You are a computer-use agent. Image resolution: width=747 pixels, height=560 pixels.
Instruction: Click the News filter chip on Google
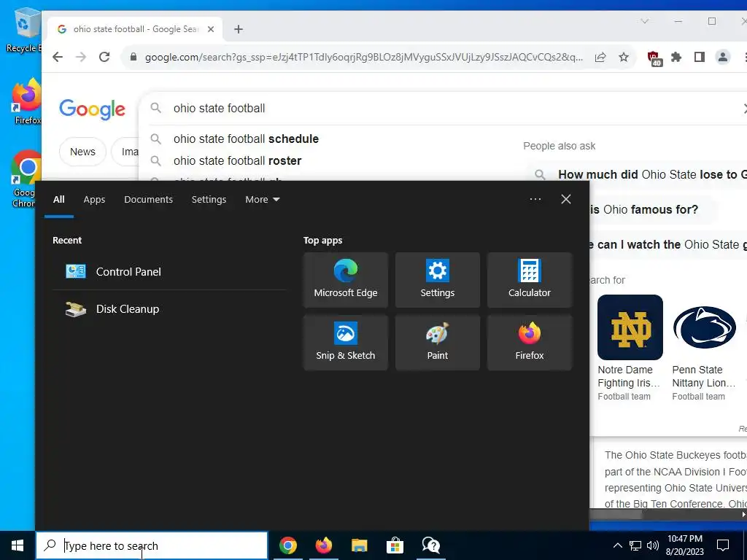tap(82, 152)
